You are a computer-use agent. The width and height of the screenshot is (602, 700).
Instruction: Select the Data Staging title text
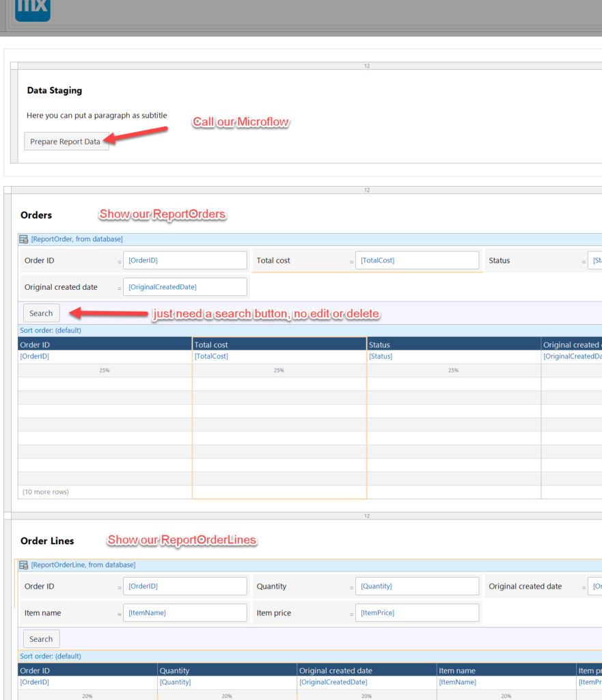pos(55,90)
